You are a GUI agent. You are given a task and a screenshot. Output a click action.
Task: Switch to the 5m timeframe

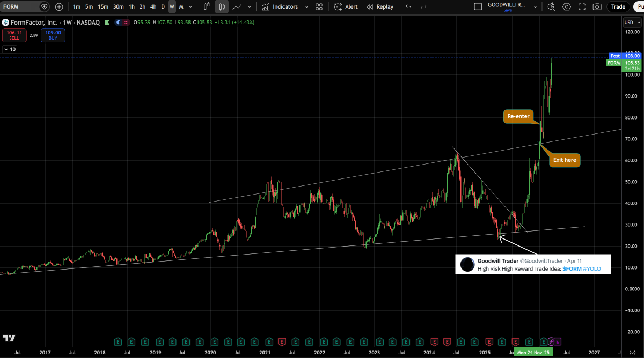click(89, 6)
